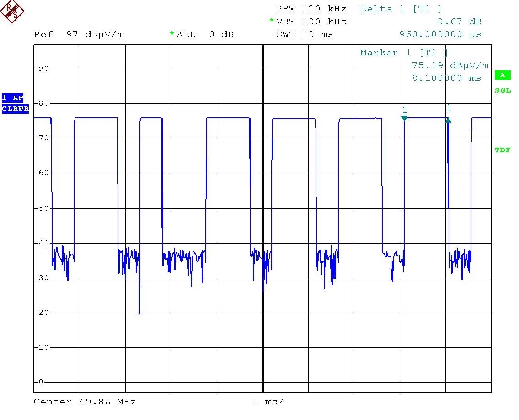Viewport: 519px width, 420px height.
Task: Click the Ref 97 dBµV/m reference level
Action: click(x=79, y=34)
